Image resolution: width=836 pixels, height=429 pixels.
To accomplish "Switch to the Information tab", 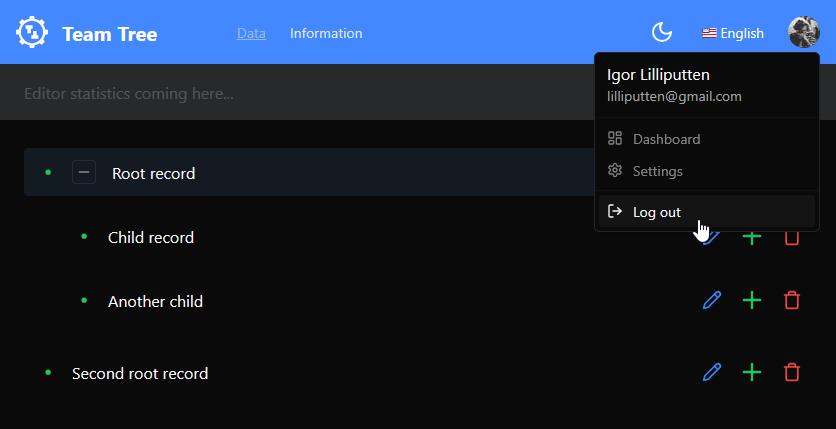I will click(326, 34).
